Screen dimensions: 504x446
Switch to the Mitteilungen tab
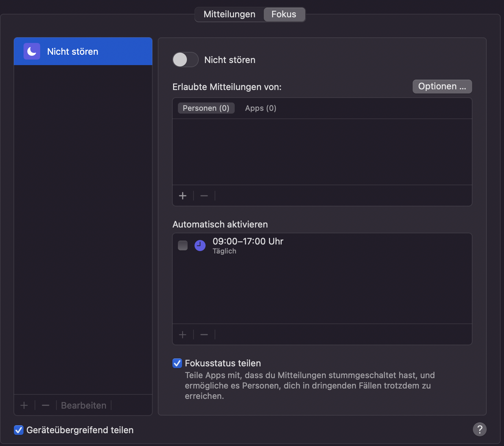point(229,15)
